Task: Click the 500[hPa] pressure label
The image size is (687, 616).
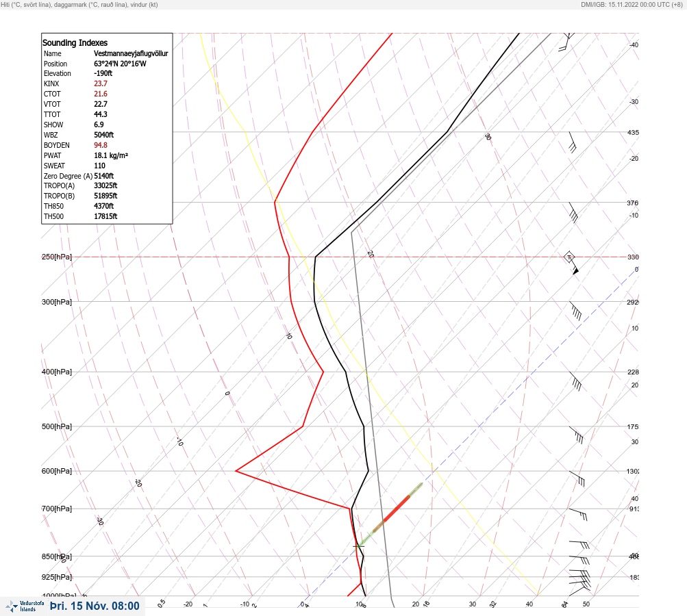Action: [x=57, y=426]
